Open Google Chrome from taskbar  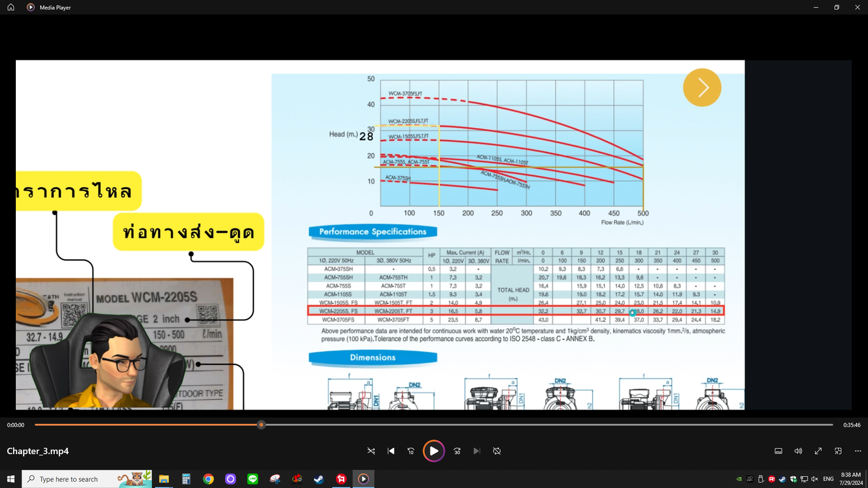[209, 479]
